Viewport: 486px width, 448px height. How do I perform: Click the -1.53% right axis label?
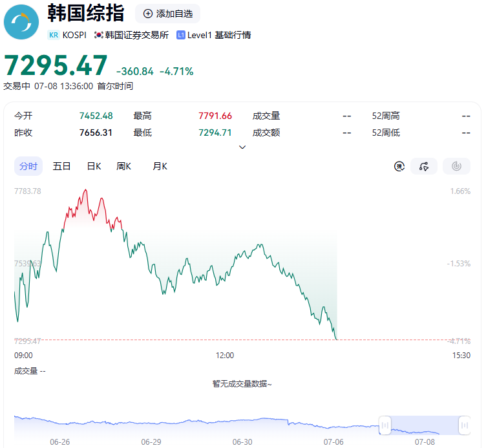click(459, 264)
